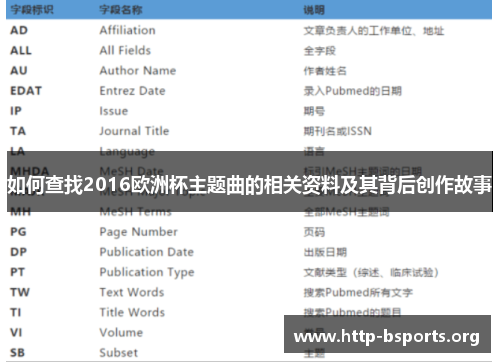
Task: Click the Journal Title cell
Action: [134, 131]
